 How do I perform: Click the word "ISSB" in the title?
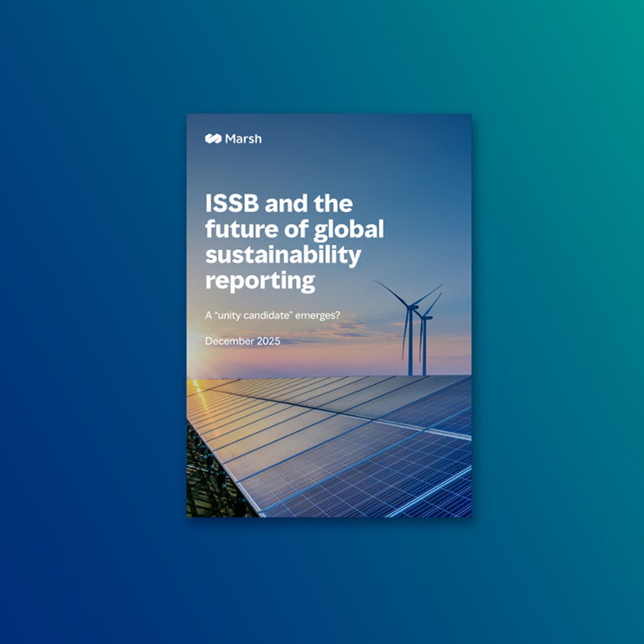click(234, 204)
